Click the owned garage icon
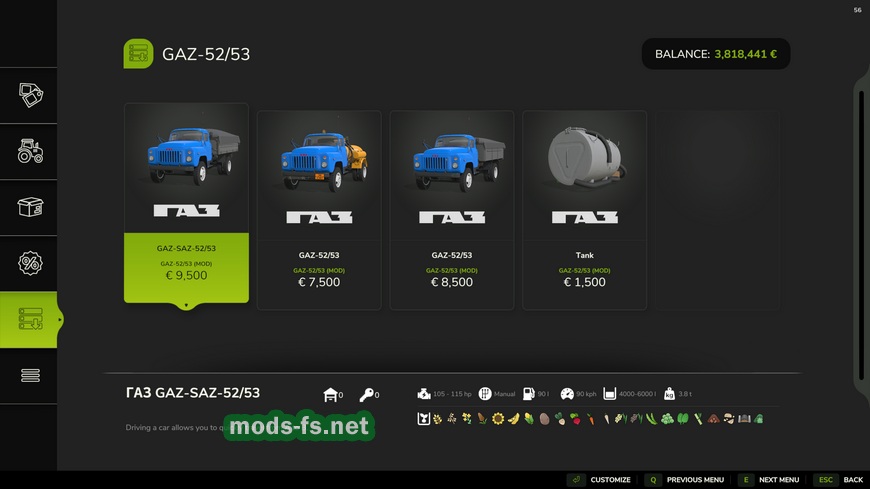 pos(330,395)
